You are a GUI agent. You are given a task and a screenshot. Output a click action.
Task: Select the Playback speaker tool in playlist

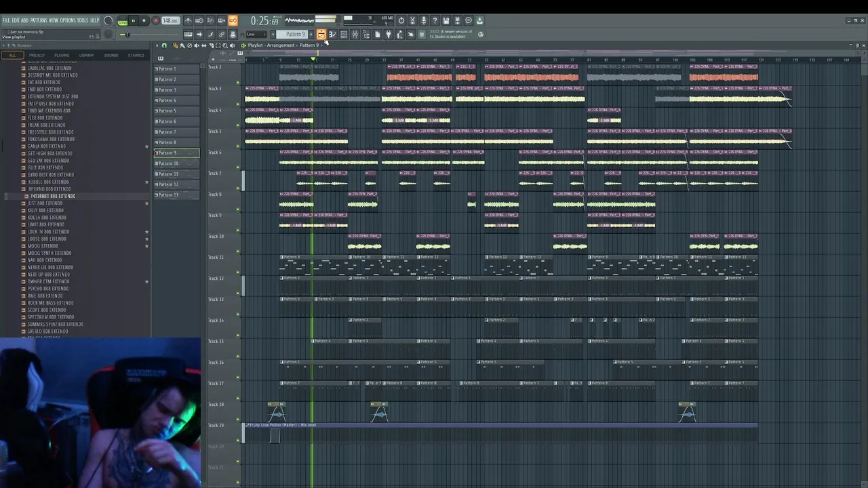point(232,45)
